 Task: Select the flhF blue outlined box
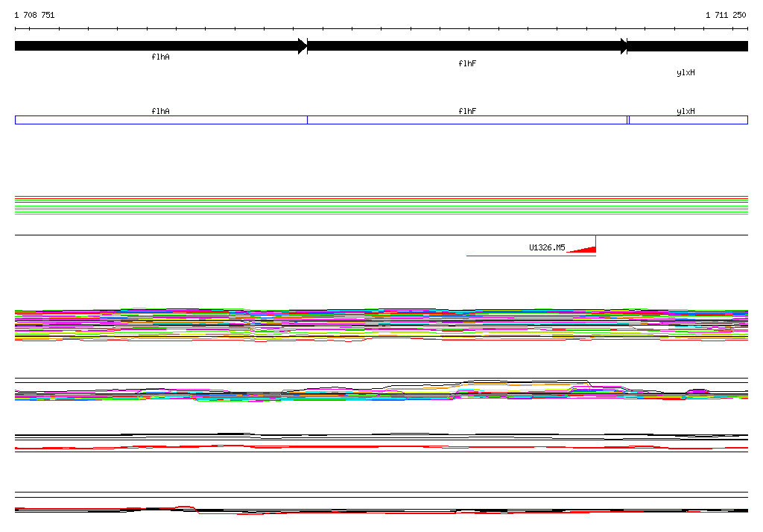[x=467, y=120]
